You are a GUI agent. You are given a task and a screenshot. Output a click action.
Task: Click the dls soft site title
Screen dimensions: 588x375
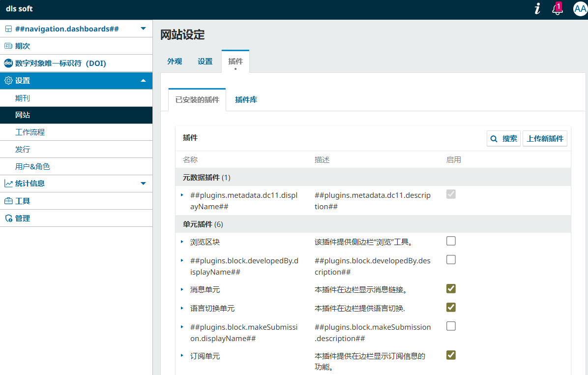coord(20,9)
